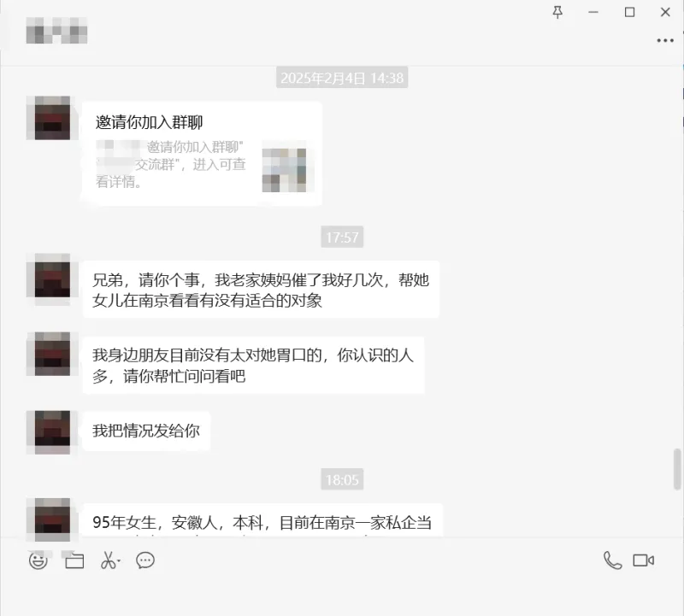The width and height of the screenshot is (684, 616).
Task: Select message starting with 我身边朋友
Action: click(253, 366)
